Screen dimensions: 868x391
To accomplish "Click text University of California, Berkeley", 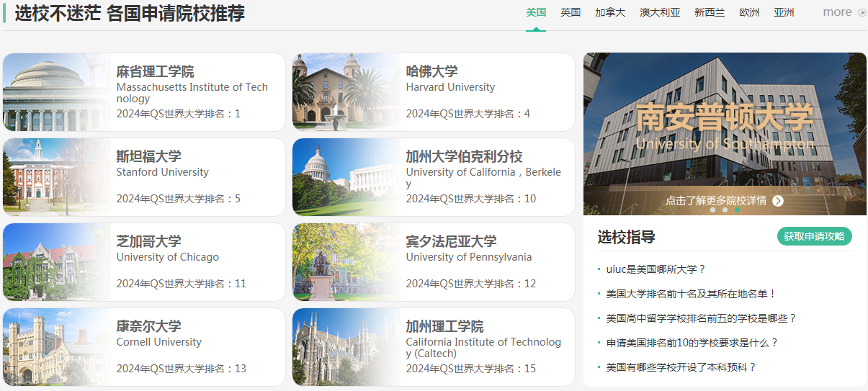I will click(483, 178).
